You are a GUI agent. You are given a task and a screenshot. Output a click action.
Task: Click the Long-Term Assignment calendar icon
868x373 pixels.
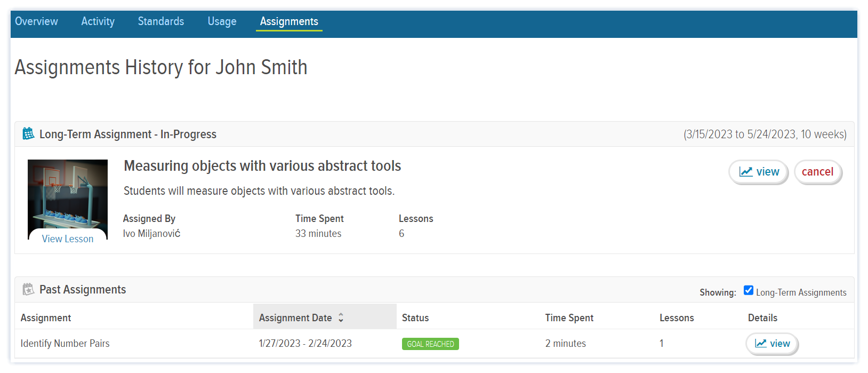click(x=28, y=133)
